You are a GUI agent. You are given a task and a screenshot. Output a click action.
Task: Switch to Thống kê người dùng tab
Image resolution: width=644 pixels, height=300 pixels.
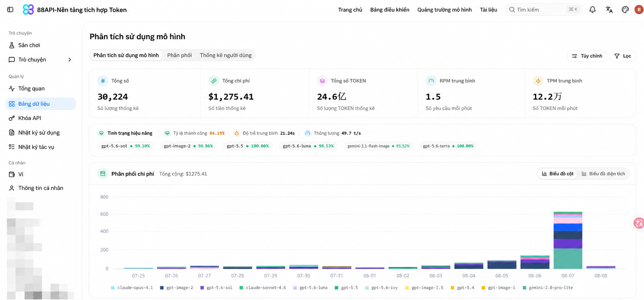226,55
